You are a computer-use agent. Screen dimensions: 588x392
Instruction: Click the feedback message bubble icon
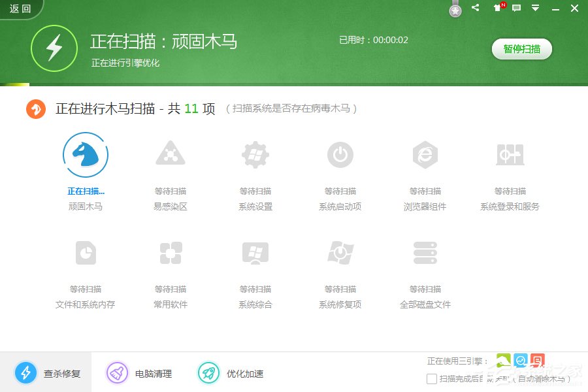[x=517, y=8]
